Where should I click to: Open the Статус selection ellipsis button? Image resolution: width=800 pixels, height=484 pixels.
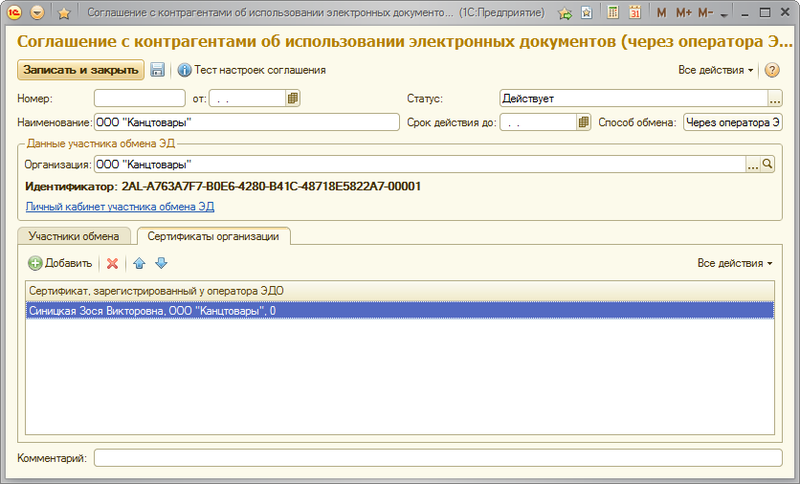click(x=774, y=98)
